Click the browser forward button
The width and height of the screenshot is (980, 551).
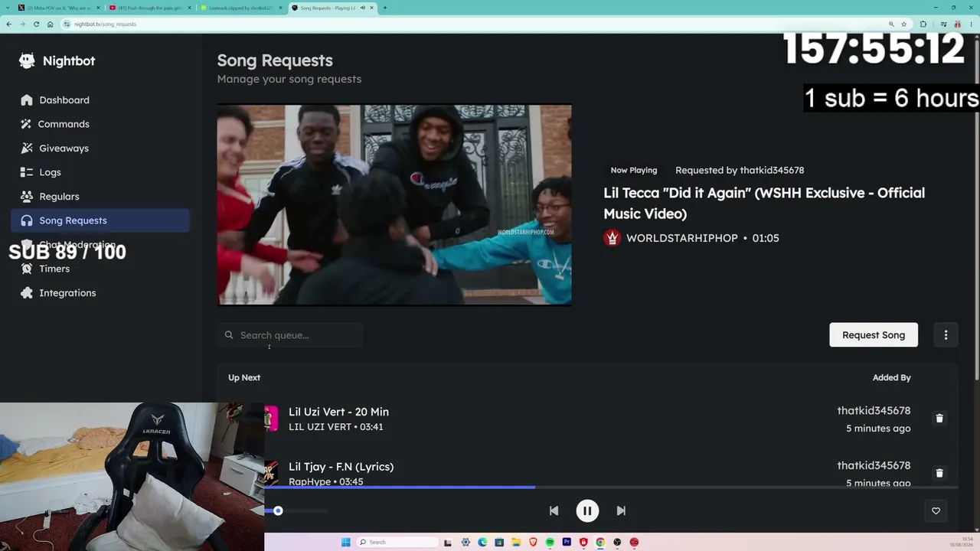[x=22, y=24]
